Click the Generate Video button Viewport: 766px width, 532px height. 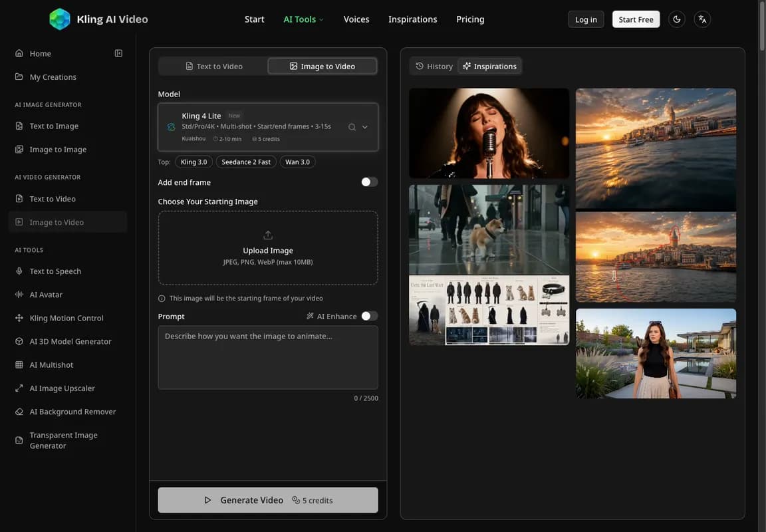coord(268,500)
